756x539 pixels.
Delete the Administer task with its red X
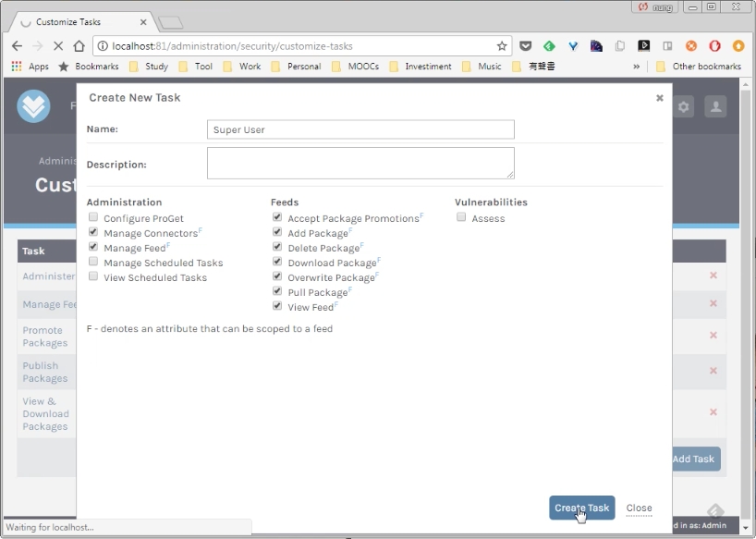(x=713, y=276)
